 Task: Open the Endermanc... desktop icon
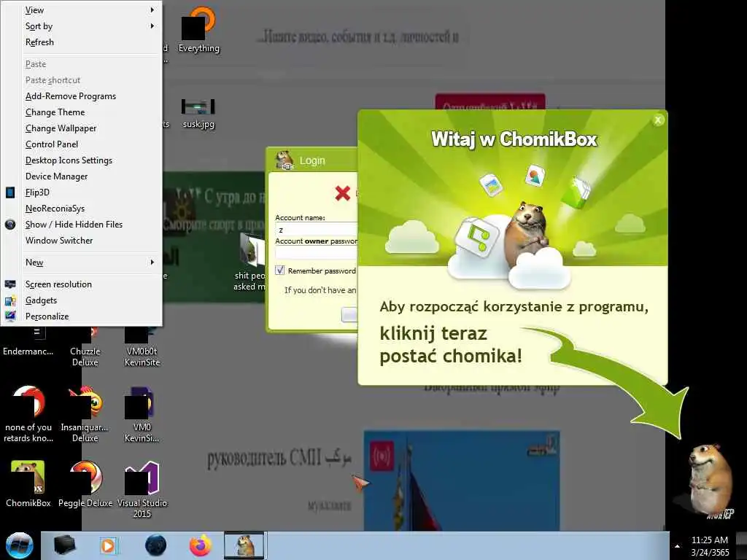pos(28,343)
